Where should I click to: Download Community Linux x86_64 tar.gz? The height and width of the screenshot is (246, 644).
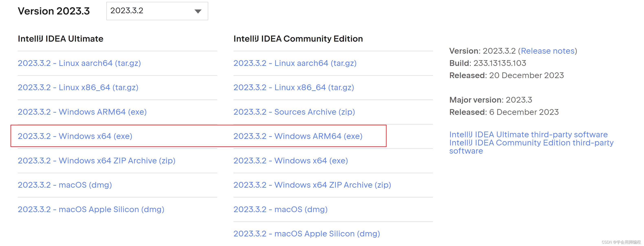click(294, 87)
